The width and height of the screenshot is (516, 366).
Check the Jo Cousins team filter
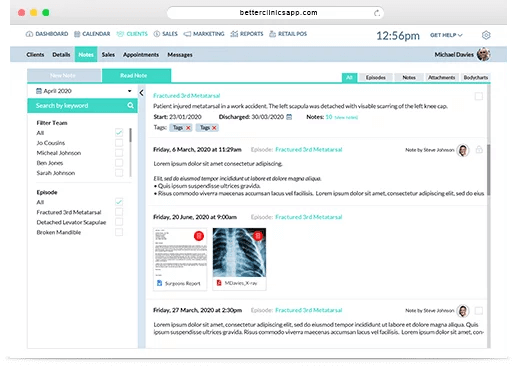point(119,143)
